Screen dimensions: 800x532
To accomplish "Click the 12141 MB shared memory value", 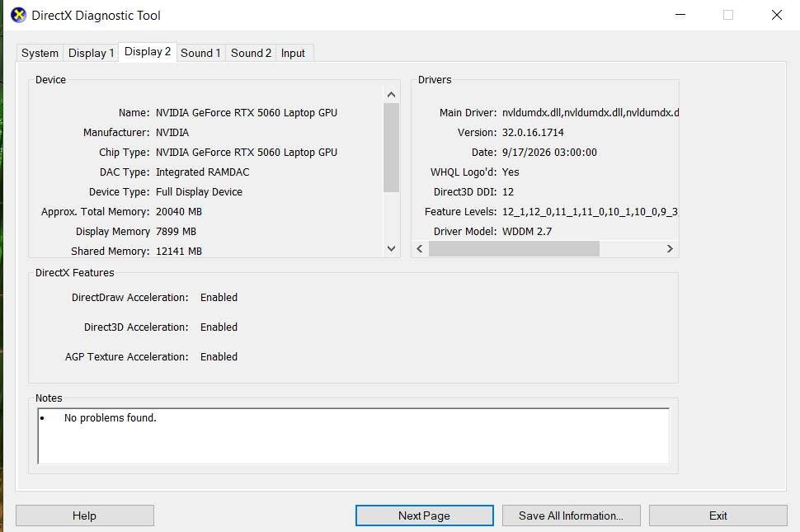I will [x=179, y=252].
